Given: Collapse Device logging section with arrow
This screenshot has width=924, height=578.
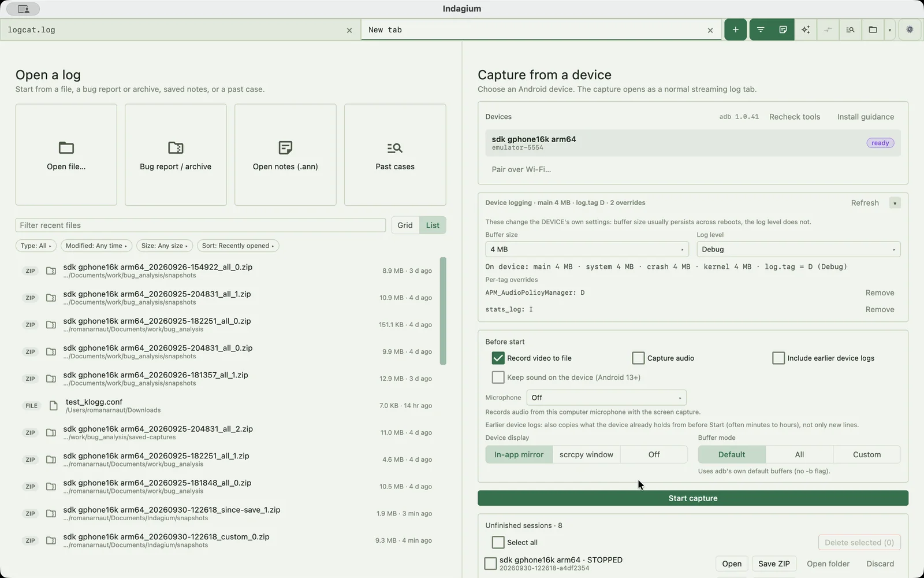Looking at the screenshot, I should pyautogui.click(x=895, y=203).
